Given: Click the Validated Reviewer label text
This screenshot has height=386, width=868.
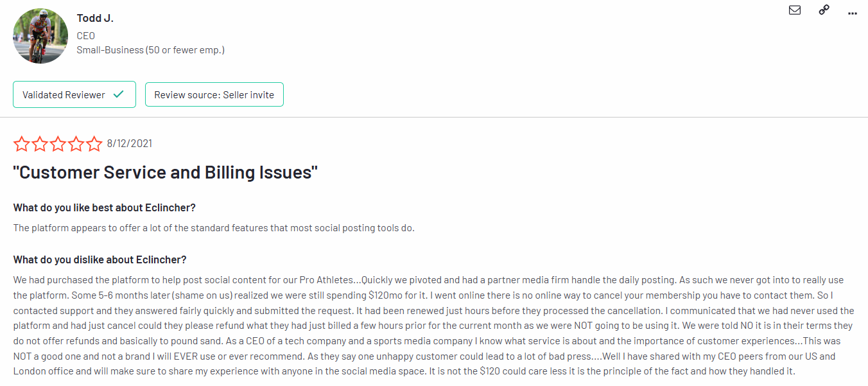Looking at the screenshot, I should [x=64, y=94].
